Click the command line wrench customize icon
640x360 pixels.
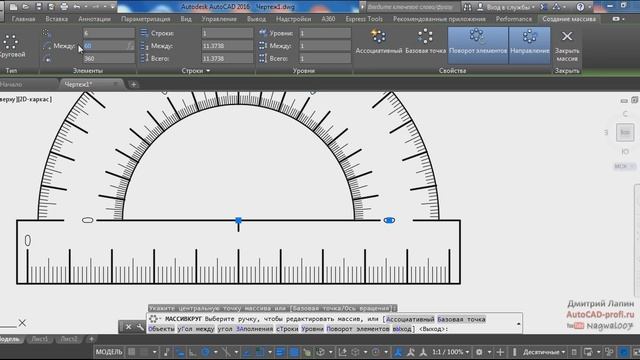coord(140,327)
